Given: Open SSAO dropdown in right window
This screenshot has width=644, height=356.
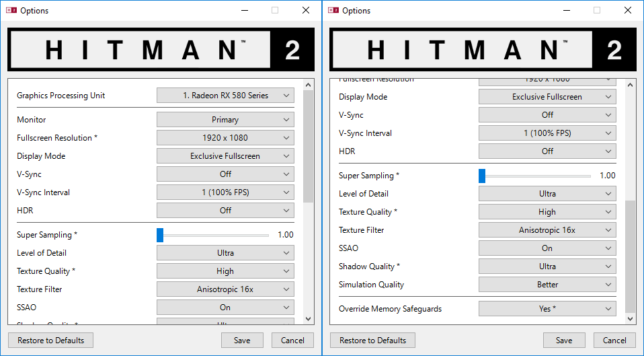Looking at the screenshot, I should [547, 248].
